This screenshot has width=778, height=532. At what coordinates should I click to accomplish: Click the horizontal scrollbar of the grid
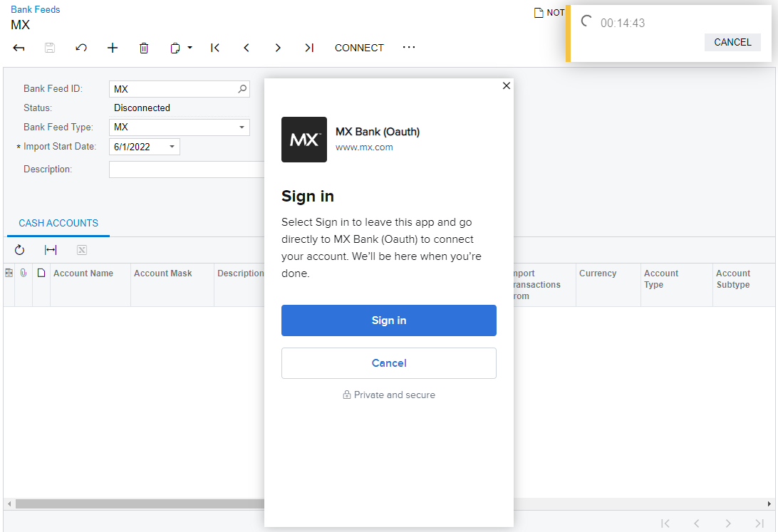[140, 504]
